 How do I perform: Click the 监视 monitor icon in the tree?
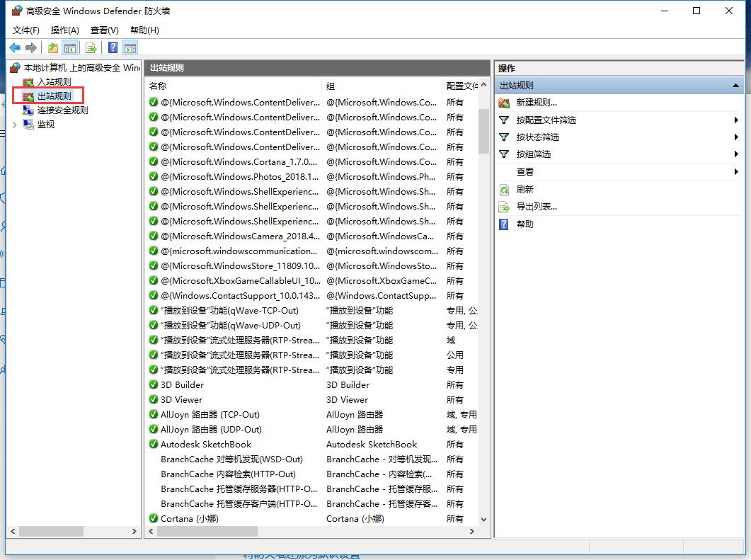point(28,125)
